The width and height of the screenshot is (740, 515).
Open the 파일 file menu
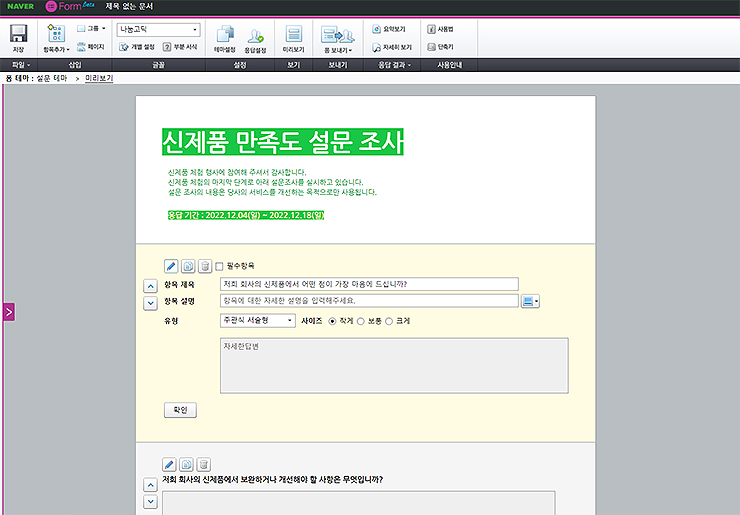pyautogui.click(x=21, y=65)
